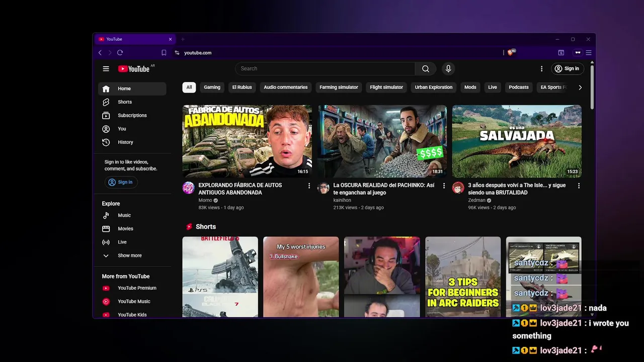The image size is (644, 362).
Task: Close the YouTube tab
Action: tap(170, 39)
